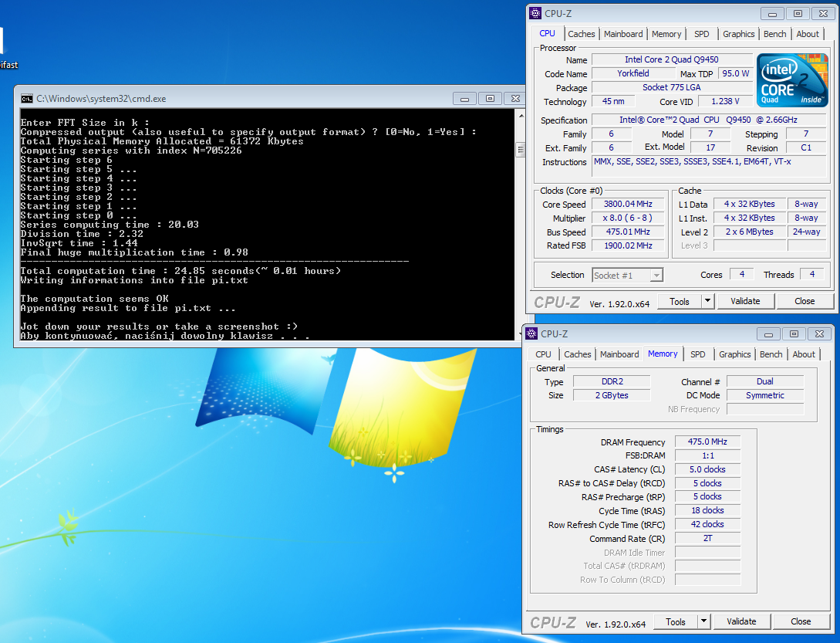Image resolution: width=840 pixels, height=643 pixels.
Task: Click the cmd.exe console icon in title bar
Action: point(26,99)
